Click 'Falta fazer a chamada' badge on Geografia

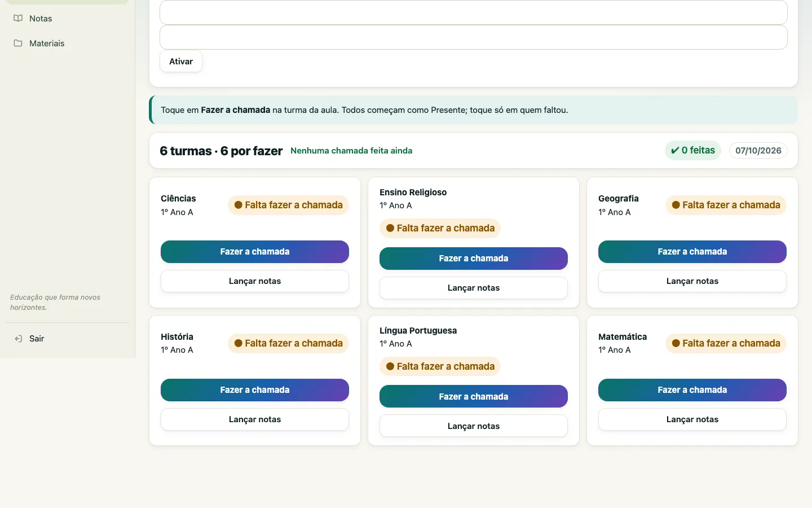[x=726, y=205]
